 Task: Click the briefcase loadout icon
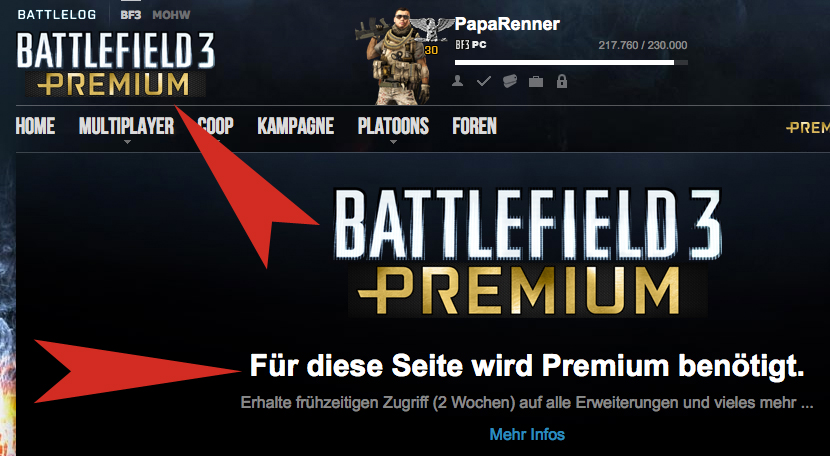536,82
